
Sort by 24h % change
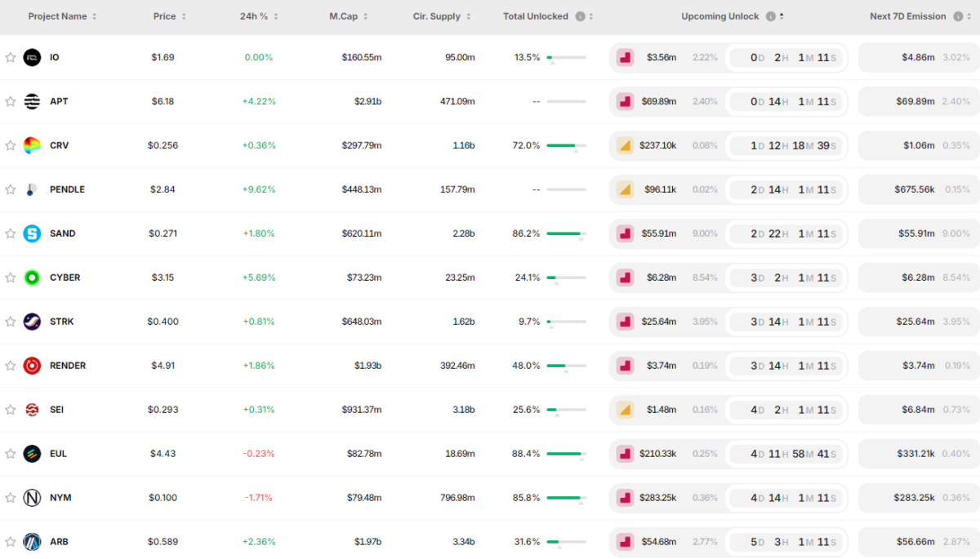click(x=275, y=16)
